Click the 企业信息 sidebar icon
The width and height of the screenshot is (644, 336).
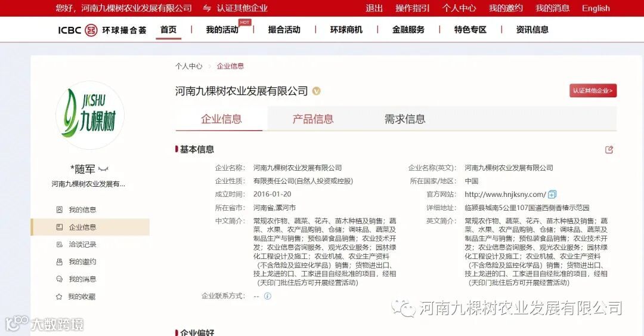coord(59,227)
